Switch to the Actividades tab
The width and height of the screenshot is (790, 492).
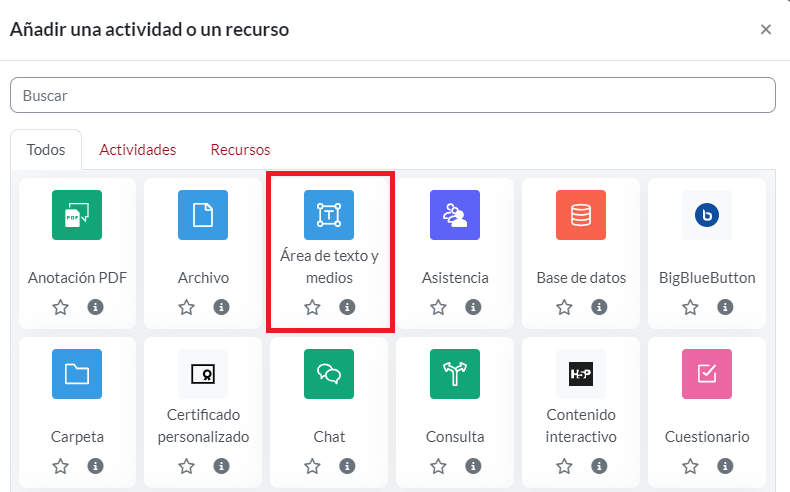[138, 150]
